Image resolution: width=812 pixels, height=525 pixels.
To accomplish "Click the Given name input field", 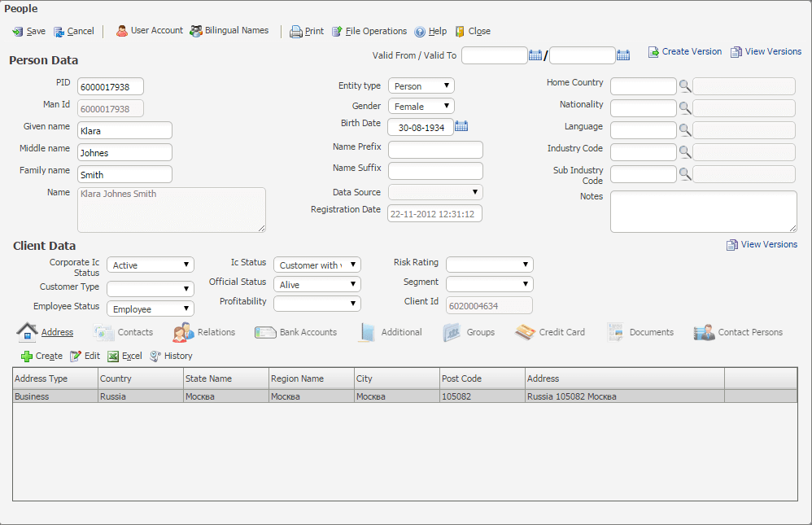I will 124,130.
